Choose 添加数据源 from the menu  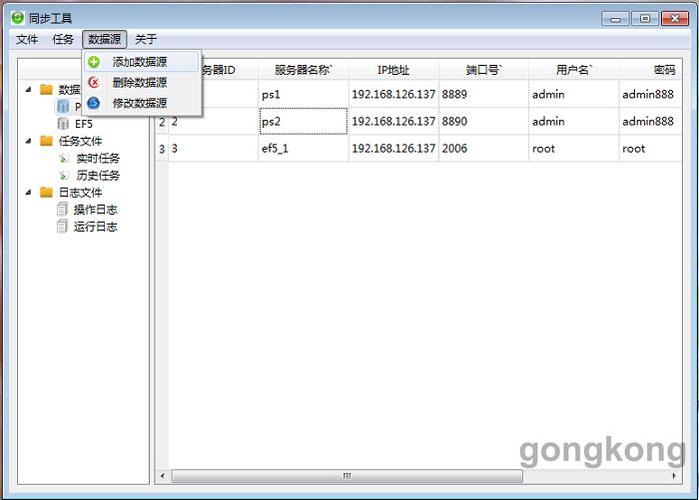142,62
